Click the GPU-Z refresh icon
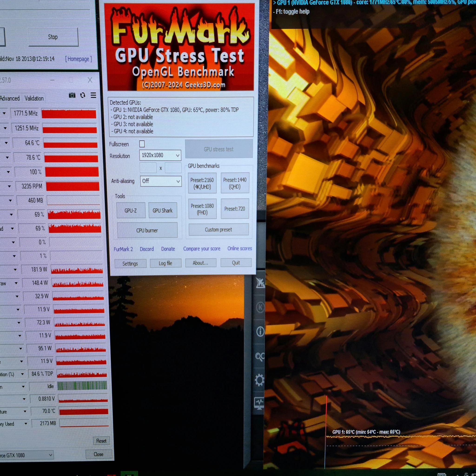Screen dimensions: 476x476 pos(83,95)
